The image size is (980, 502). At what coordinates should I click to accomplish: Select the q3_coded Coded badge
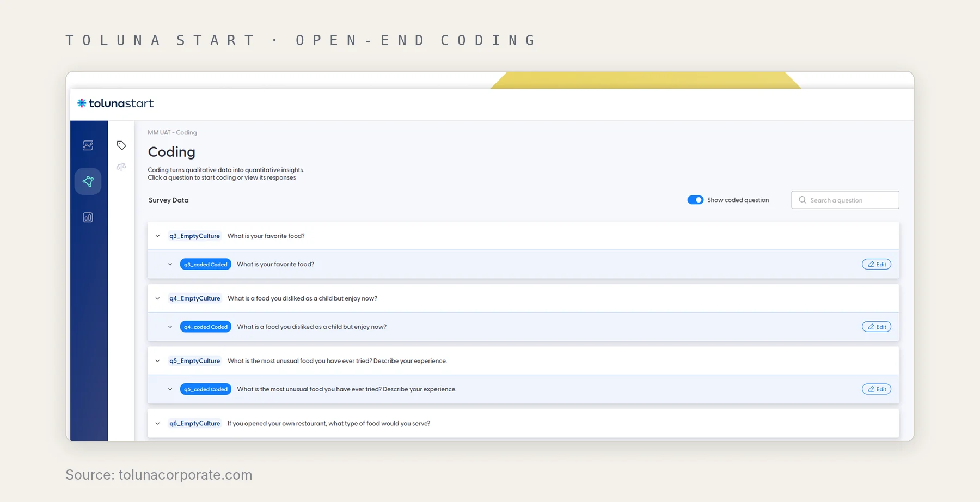(x=206, y=265)
